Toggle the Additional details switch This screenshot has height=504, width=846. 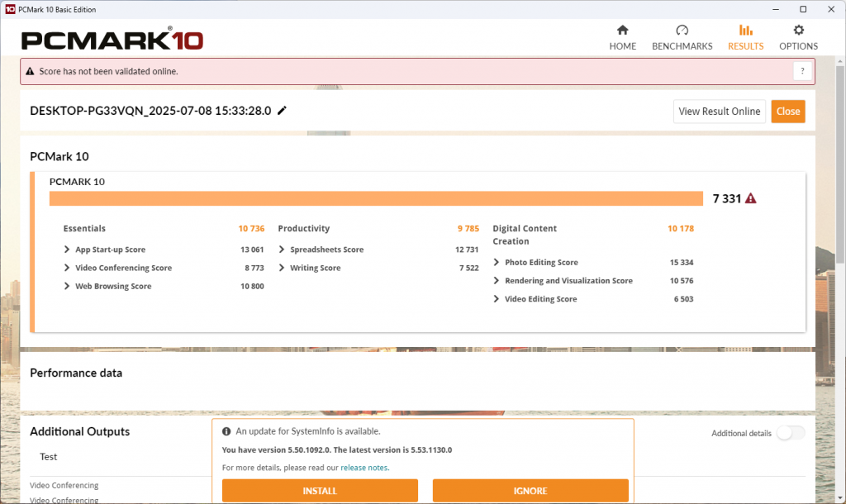pyautogui.click(x=790, y=433)
